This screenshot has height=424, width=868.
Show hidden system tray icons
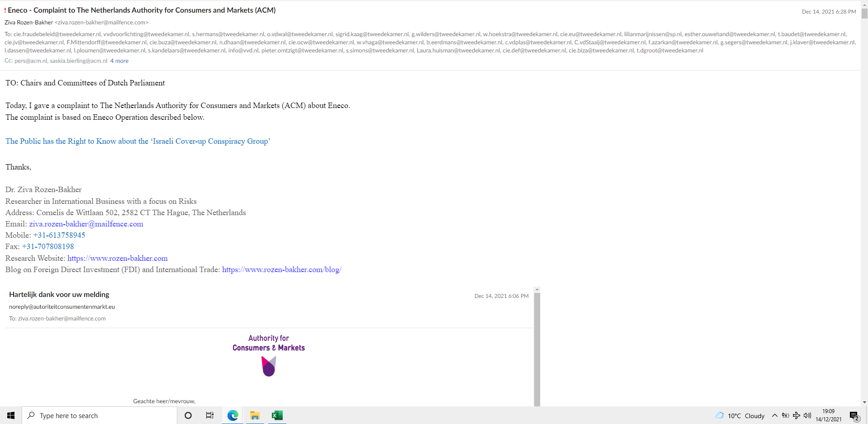coord(774,415)
